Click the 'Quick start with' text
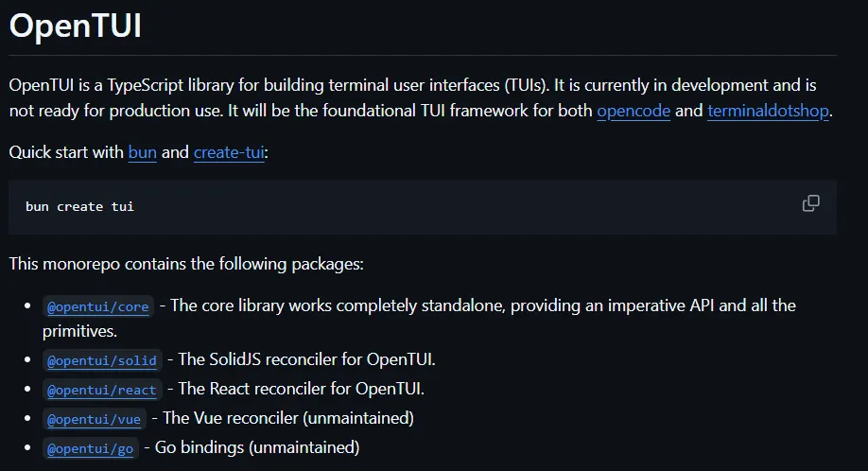 click(66, 152)
